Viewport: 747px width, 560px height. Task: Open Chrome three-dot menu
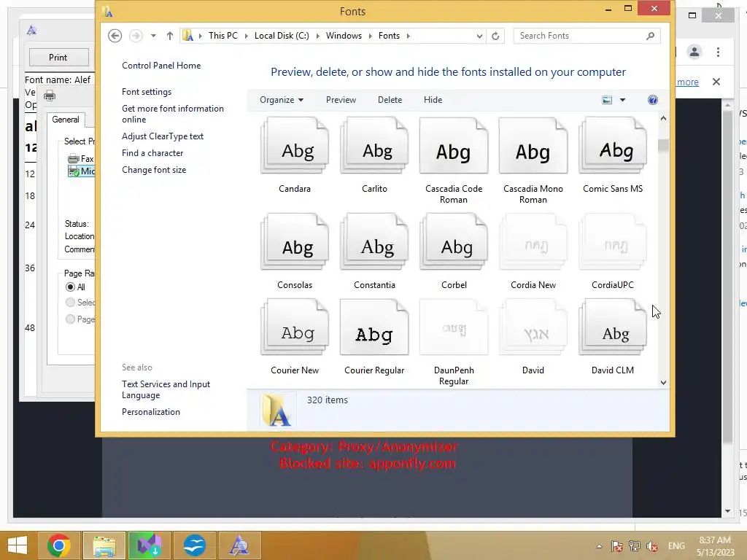point(718,52)
